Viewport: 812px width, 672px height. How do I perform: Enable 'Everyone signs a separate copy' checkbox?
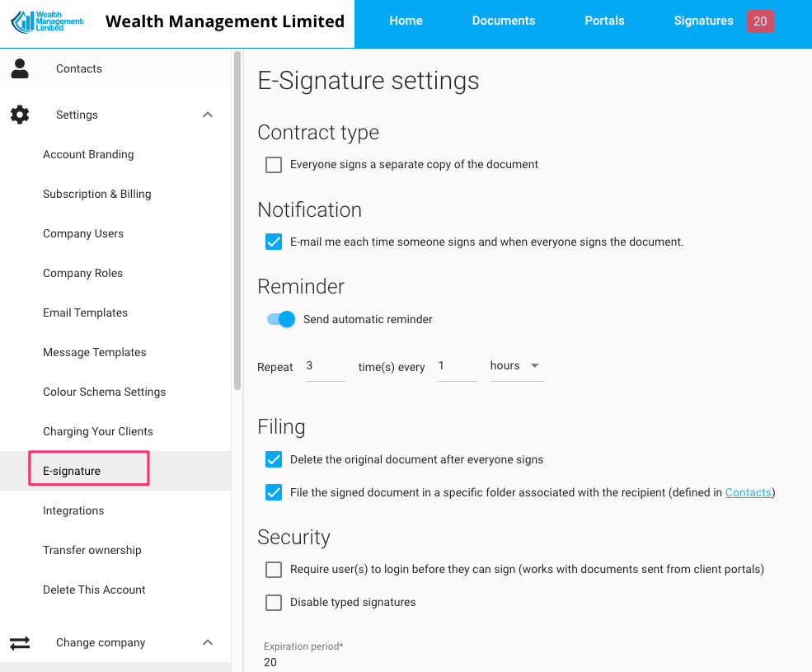[274, 165]
